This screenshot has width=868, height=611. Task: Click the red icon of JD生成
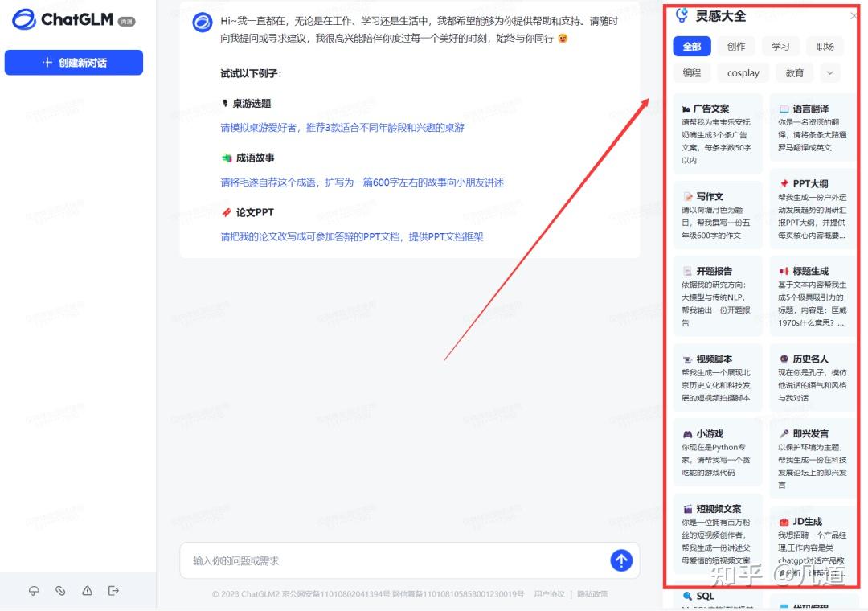784,522
